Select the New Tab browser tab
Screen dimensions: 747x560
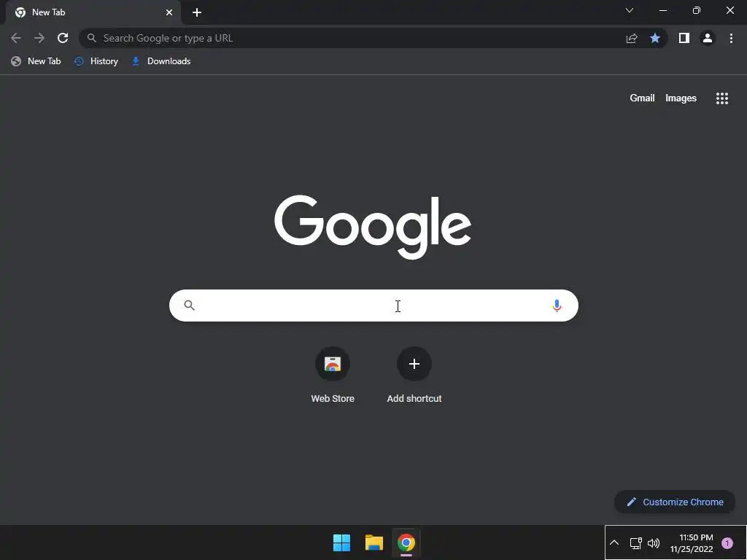pos(93,12)
